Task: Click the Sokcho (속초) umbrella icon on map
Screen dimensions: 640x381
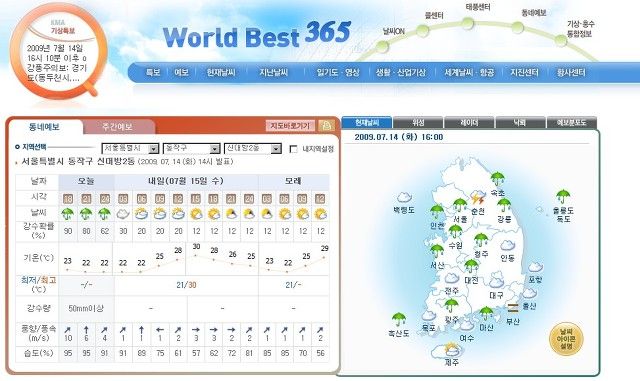Action: click(498, 178)
